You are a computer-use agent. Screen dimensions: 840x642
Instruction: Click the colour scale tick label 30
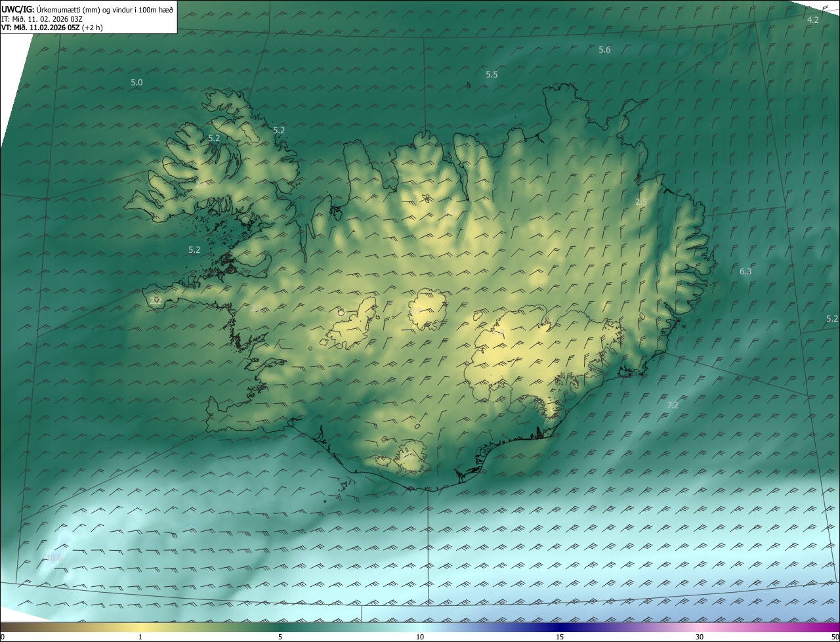pos(700,637)
